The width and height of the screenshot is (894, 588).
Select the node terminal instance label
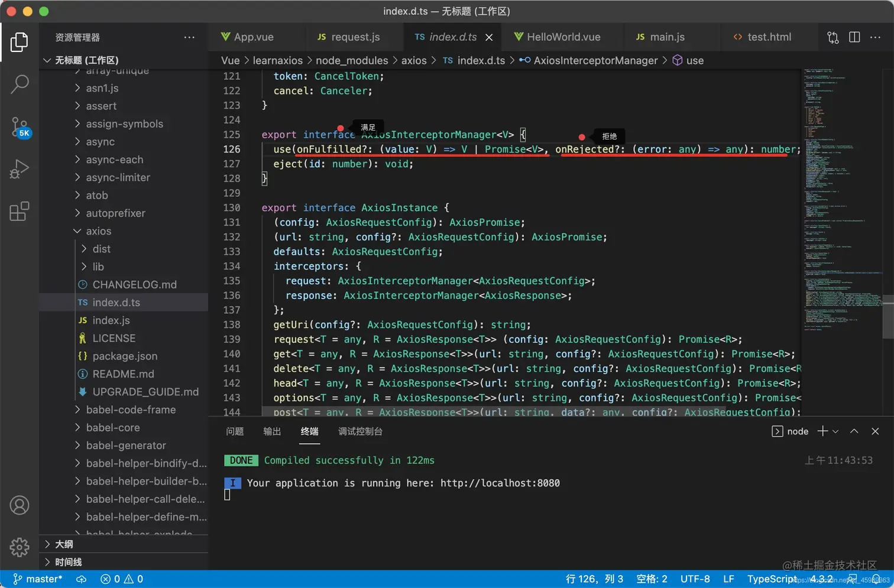[791, 431]
